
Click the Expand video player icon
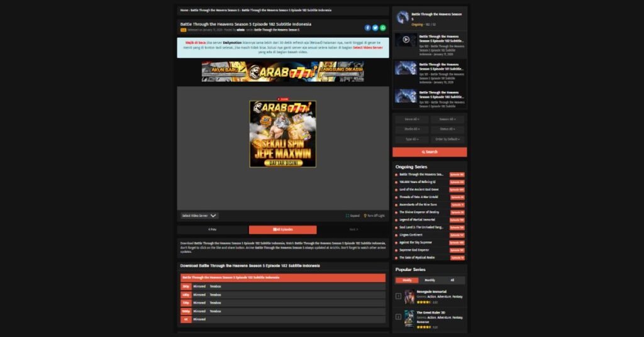click(353, 216)
